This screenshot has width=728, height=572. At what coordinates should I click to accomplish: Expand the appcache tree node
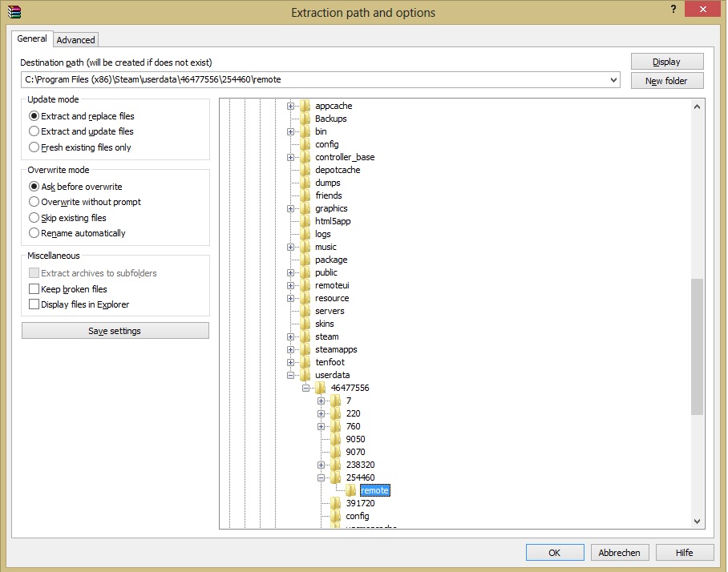[x=291, y=107]
